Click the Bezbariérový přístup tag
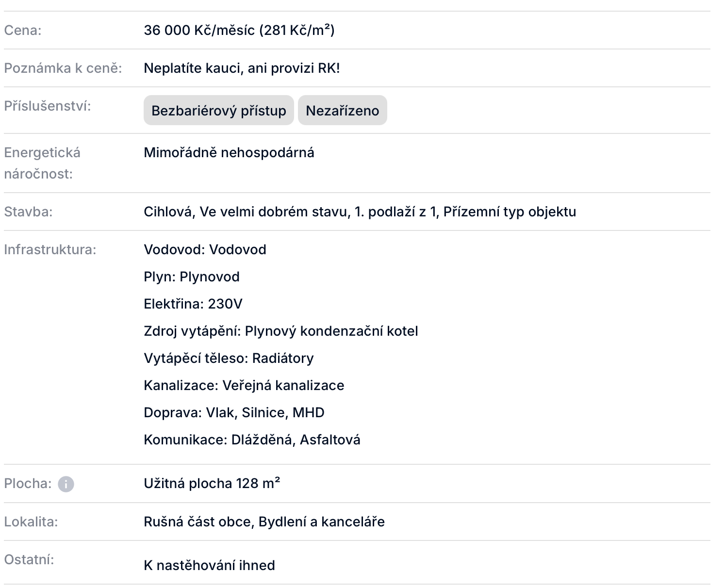The image size is (725, 588). click(218, 111)
